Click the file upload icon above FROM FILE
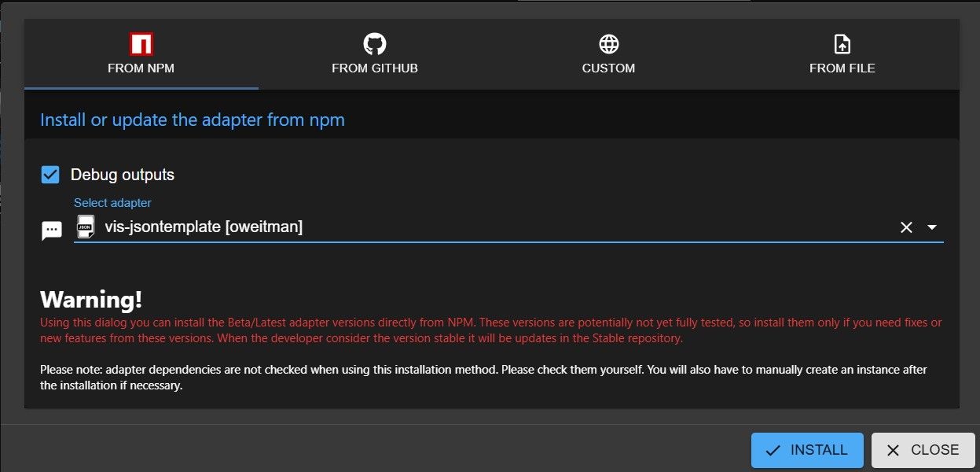This screenshot has height=472, width=980. coord(842,43)
